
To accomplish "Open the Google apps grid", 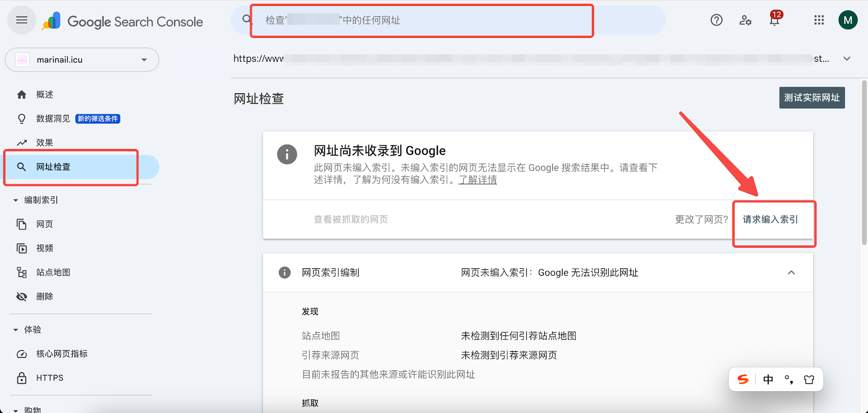I will point(819,20).
